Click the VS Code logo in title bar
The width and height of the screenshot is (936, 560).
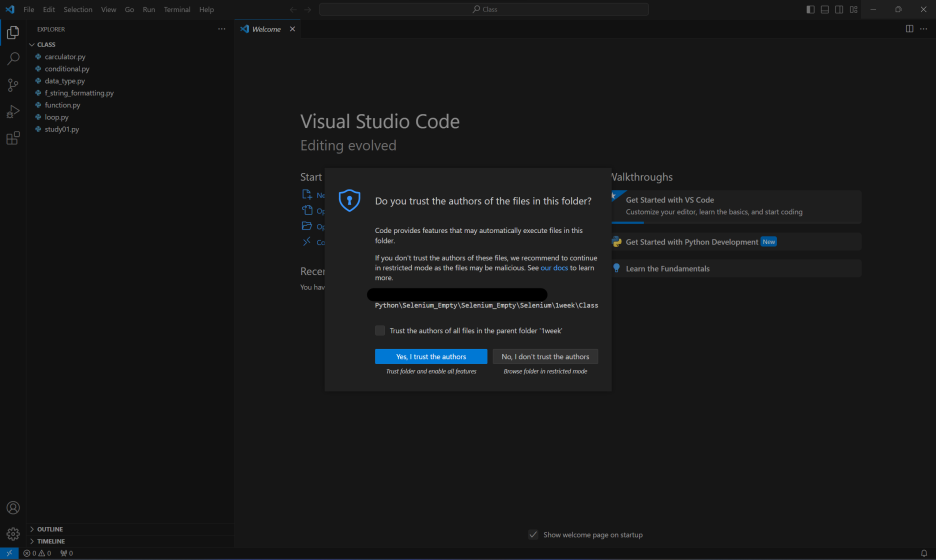tap(10, 10)
